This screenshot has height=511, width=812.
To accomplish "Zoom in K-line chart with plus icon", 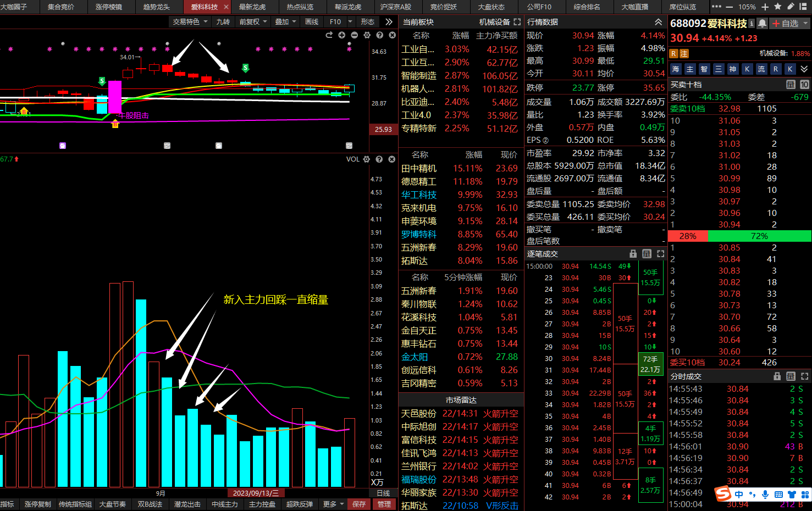I will pos(341,35).
